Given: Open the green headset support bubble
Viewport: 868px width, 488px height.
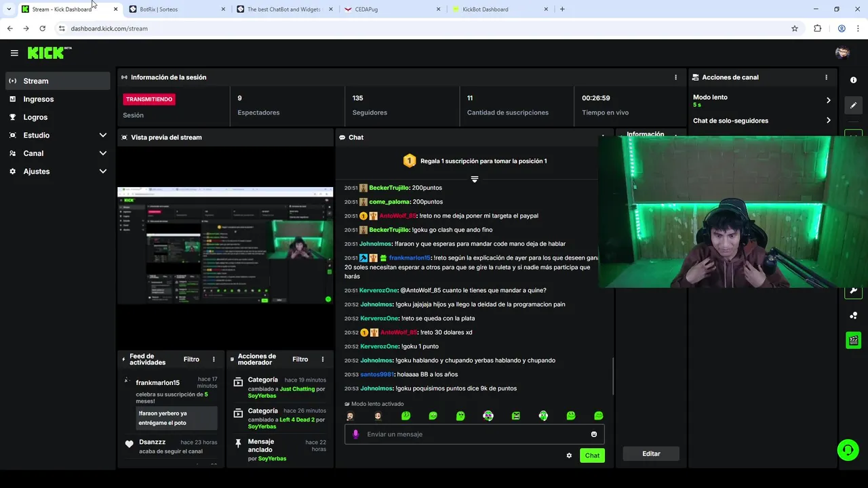Looking at the screenshot, I should (x=848, y=449).
